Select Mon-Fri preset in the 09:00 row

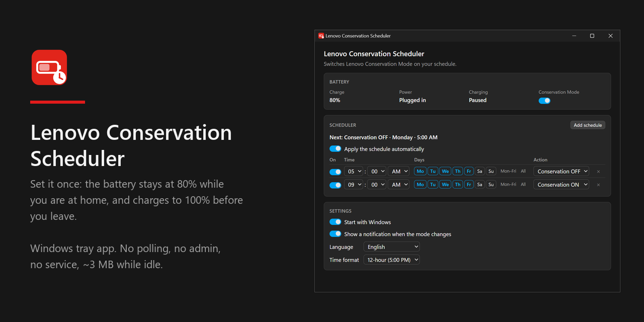[508, 185]
